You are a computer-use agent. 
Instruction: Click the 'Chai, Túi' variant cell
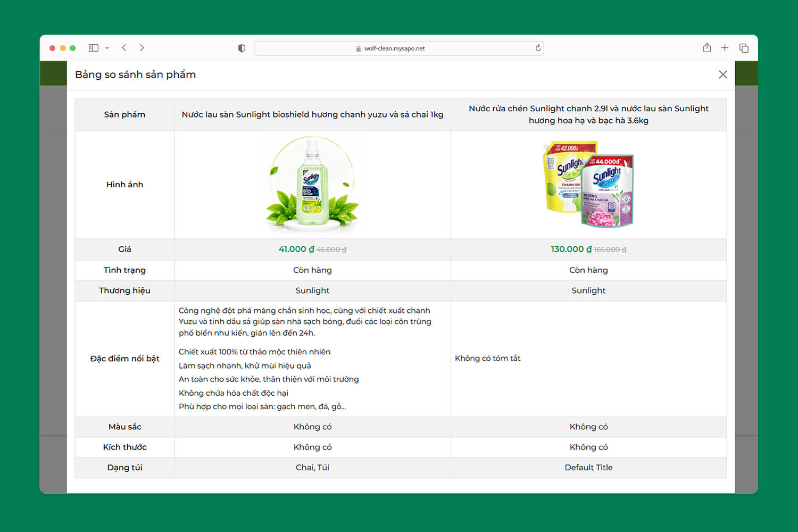coord(312,467)
